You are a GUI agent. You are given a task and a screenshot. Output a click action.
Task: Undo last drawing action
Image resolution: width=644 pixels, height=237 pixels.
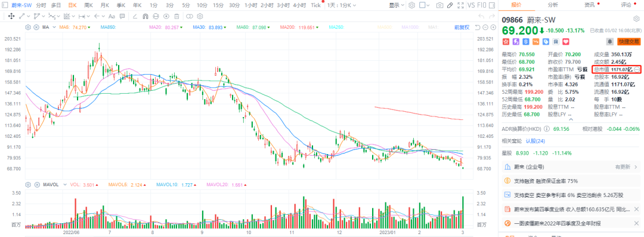coord(482,16)
